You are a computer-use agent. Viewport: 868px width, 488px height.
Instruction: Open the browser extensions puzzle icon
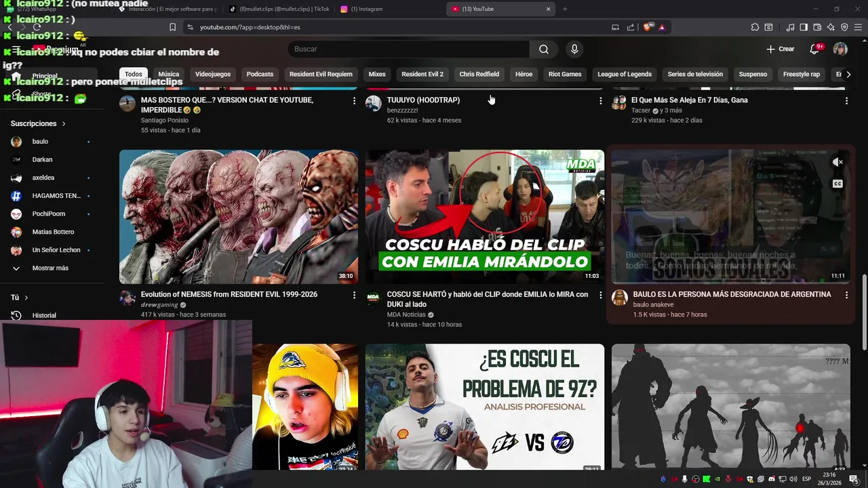click(755, 27)
